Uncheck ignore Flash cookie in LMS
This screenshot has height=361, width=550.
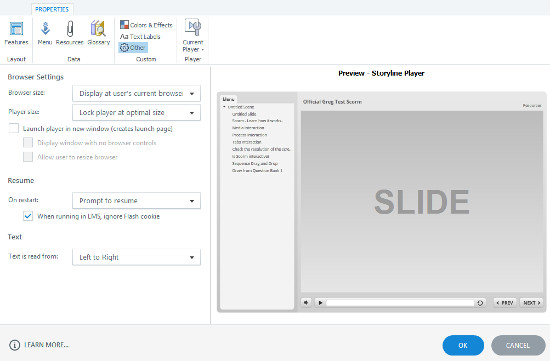pyautogui.click(x=28, y=216)
